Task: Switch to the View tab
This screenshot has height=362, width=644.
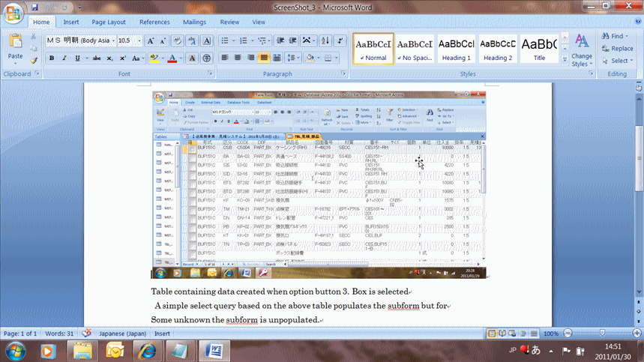Action: click(x=259, y=22)
